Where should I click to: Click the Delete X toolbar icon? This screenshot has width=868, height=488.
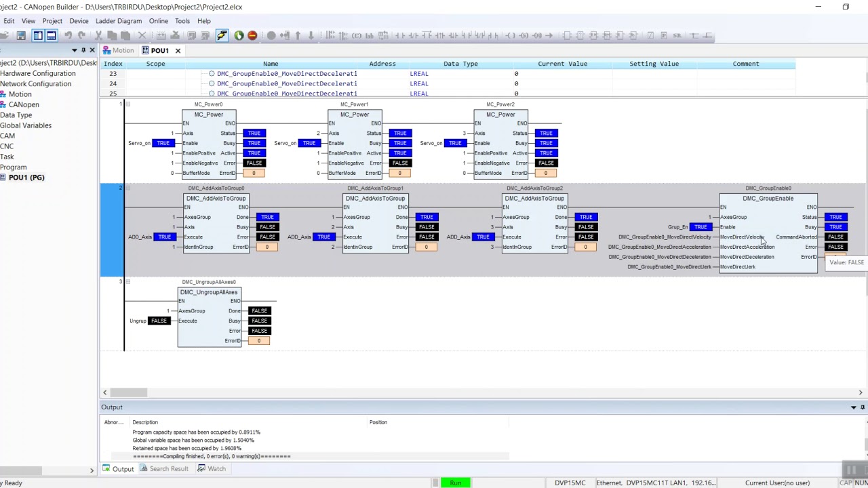[142, 35]
